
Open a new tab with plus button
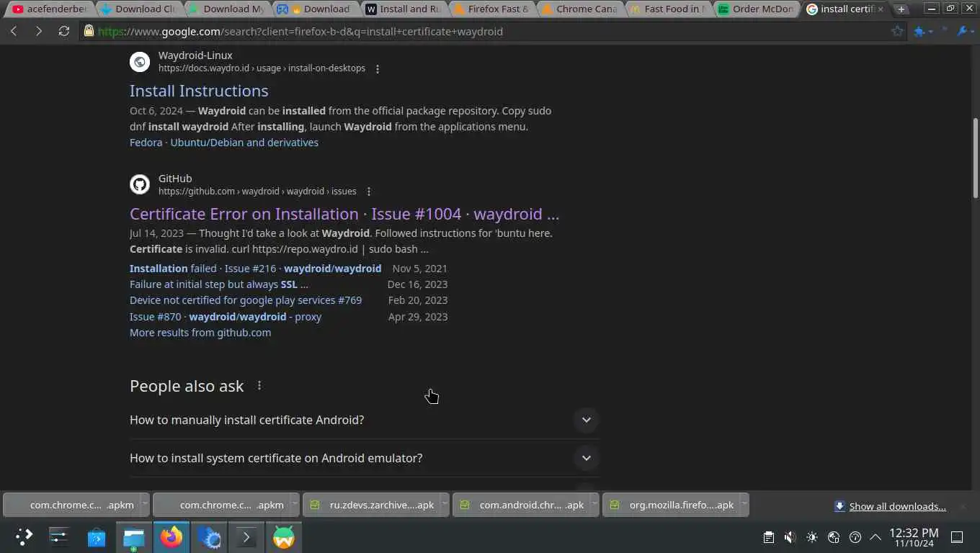click(x=901, y=9)
